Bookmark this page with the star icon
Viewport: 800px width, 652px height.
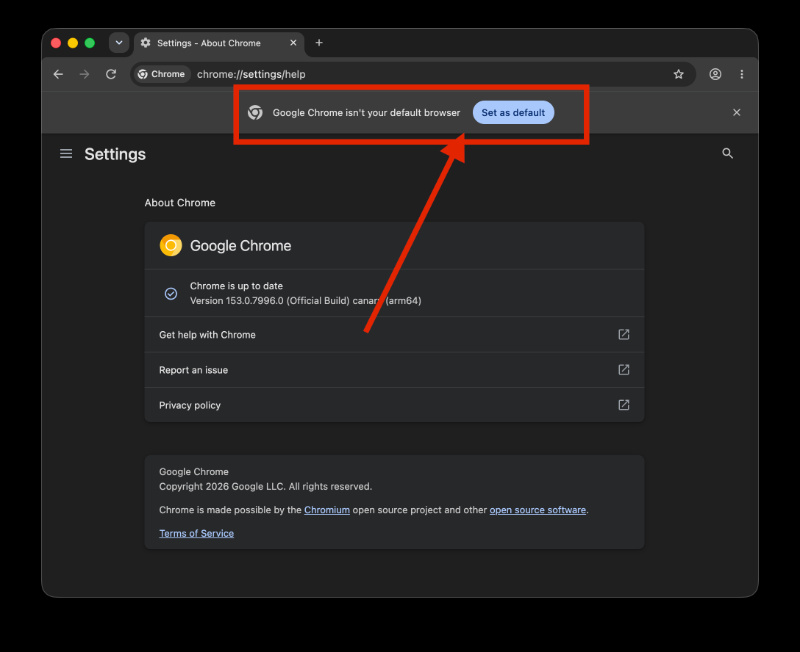click(x=678, y=74)
